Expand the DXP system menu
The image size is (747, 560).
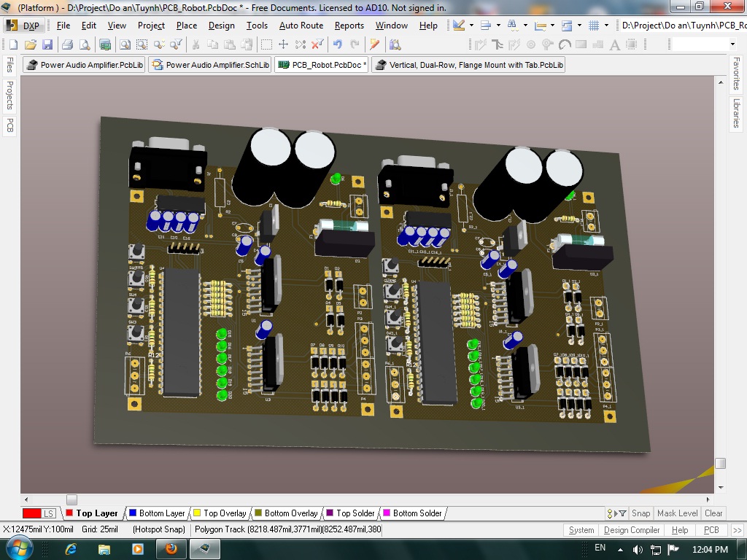(23, 26)
